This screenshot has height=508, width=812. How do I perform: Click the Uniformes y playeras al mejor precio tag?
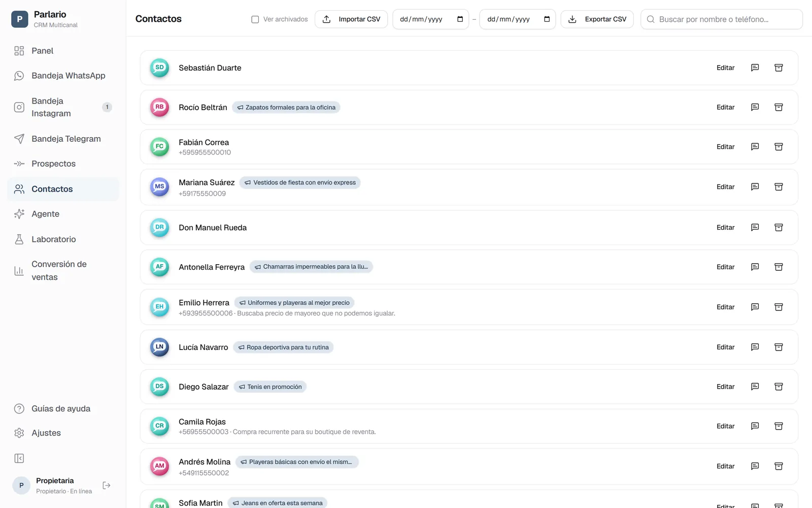pyautogui.click(x=294, y=303)
